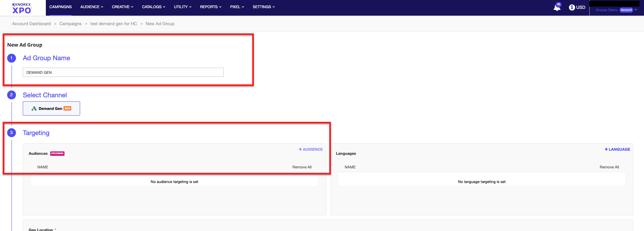Click Remove All in Audiences panel
644x231 pixels.
click(x=302, y=167)
